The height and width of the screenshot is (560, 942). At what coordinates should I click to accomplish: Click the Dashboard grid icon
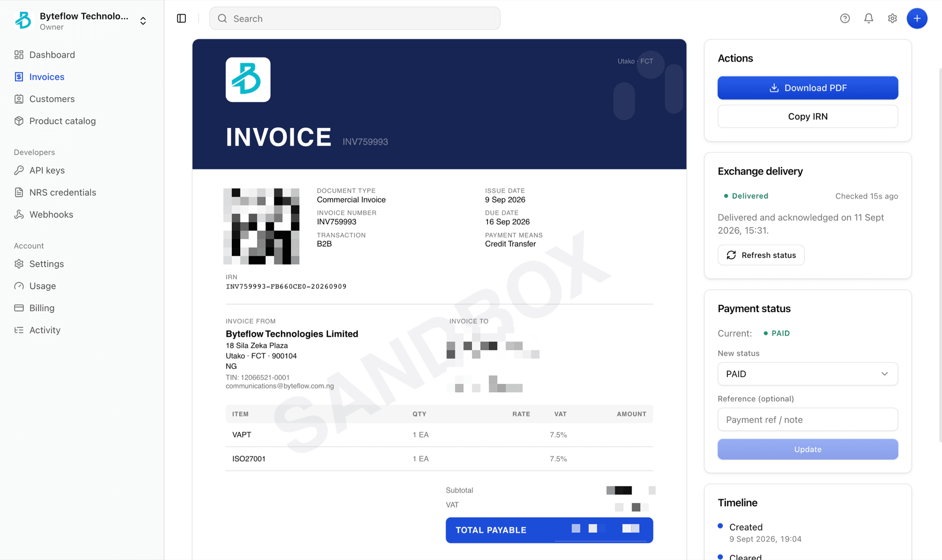click(x=19, y=55)
